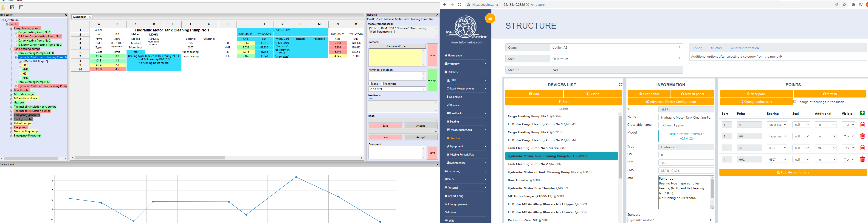The width and height of the screenshot is (868, 223).
Task: Click the Update points data button
Action: 793,173
